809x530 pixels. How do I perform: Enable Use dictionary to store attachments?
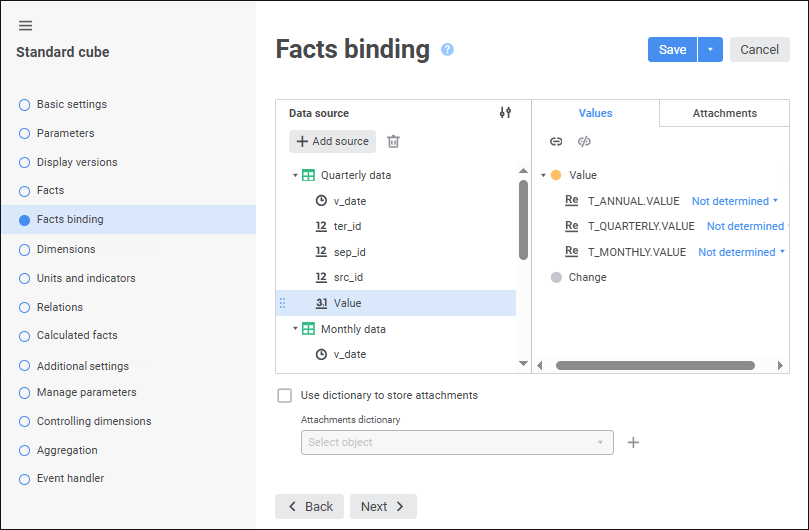click(x=285, y=395)
